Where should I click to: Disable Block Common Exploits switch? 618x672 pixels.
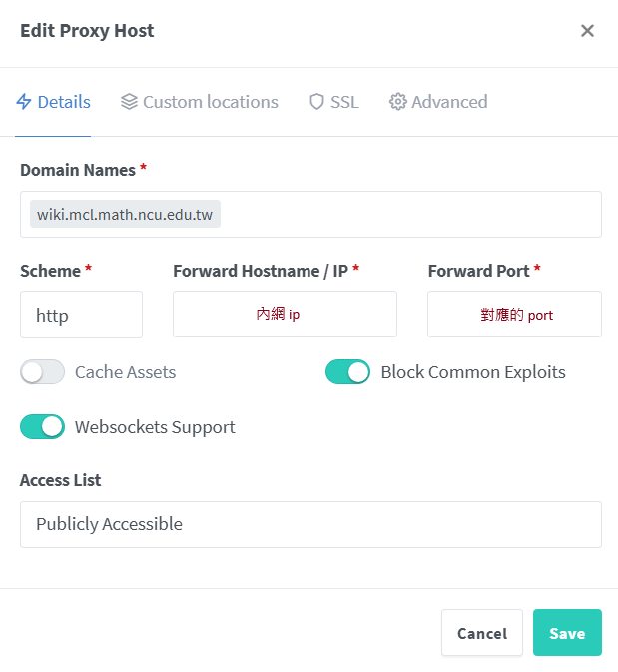(x=347, y=372)
